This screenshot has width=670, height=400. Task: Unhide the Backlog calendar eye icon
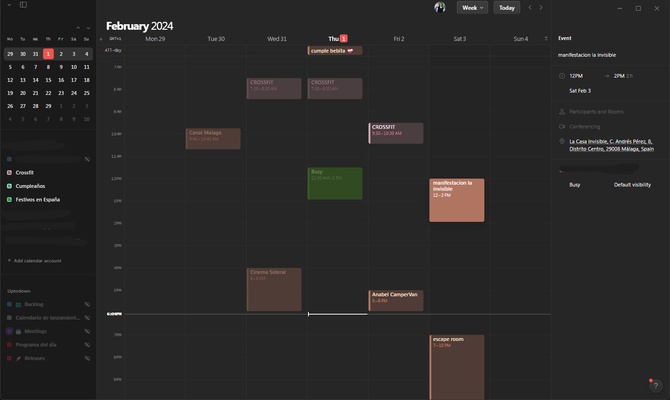coord(87,304)
